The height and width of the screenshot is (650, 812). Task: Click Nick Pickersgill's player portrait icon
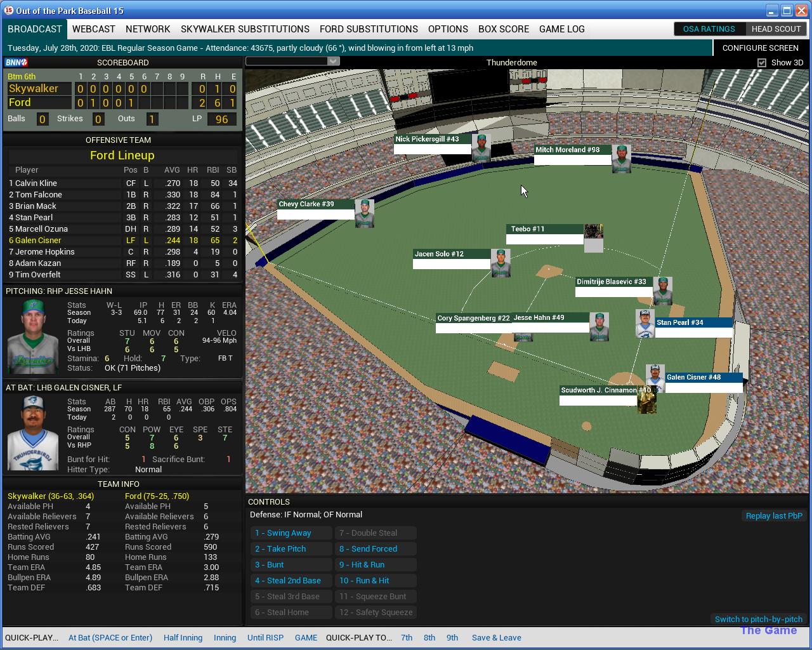tap(481, 147)
